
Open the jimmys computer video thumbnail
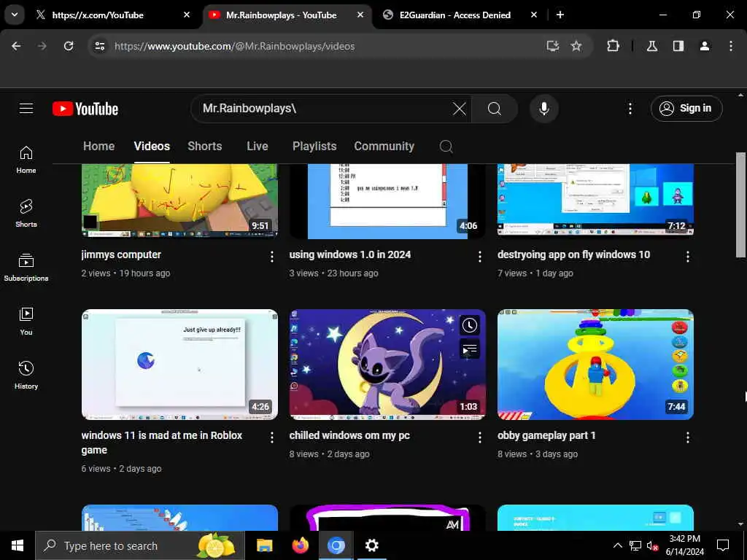coord(179,201)
